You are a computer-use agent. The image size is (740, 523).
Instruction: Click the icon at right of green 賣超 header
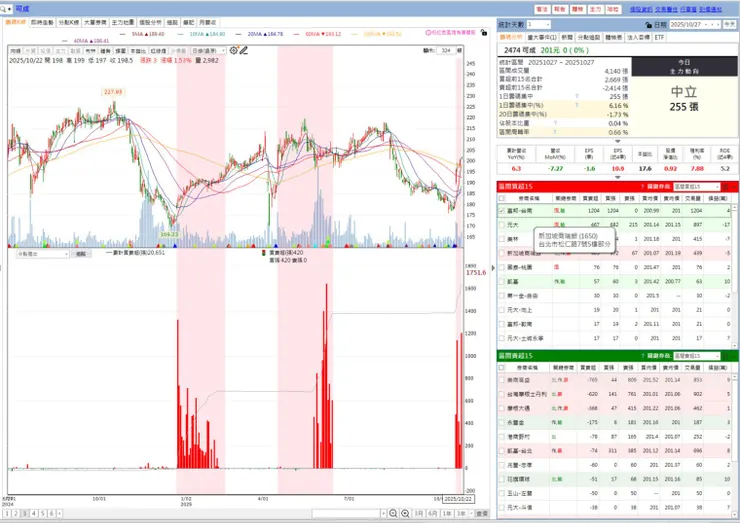(725, 356)
